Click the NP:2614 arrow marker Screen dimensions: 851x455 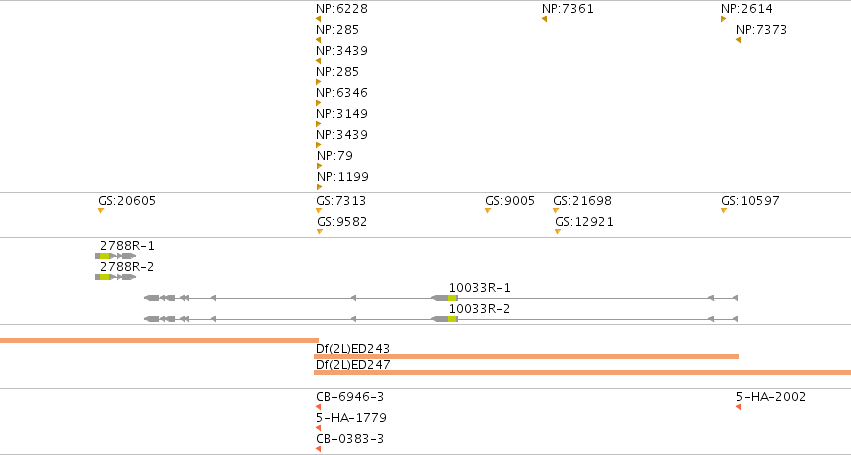pos(723,19)
